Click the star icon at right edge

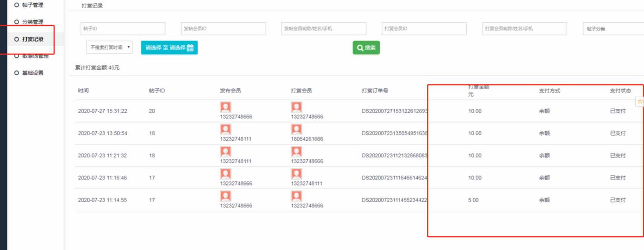pos(640,101)
